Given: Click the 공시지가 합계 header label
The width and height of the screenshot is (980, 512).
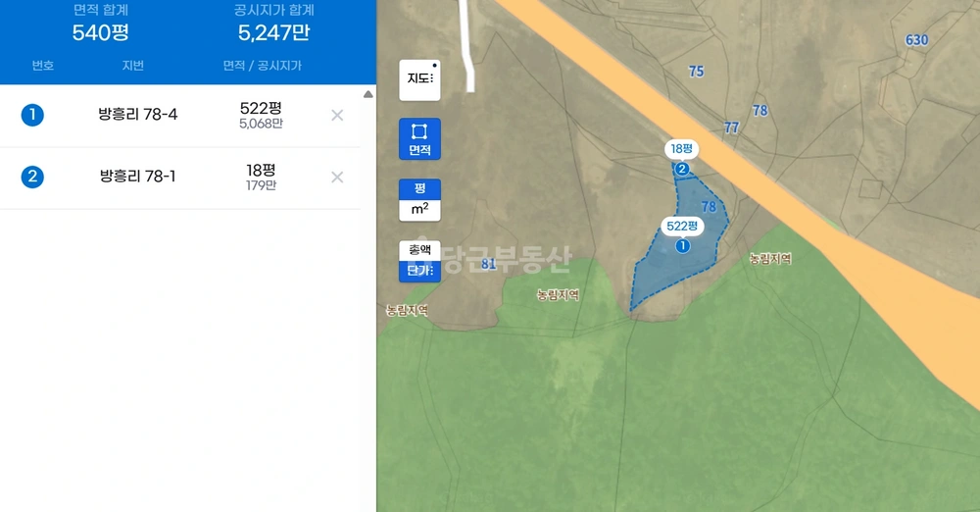Looking at the screenshot, I should pyautogui.click(x=273, y=10).
